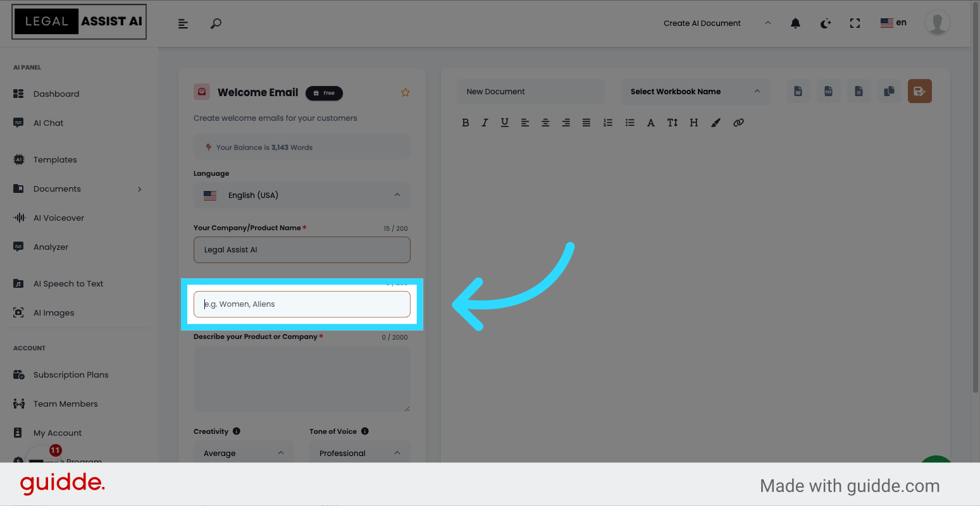Toggle bold formatting in the editor
The height and width of the screenshot is (506, 980).
point(466,123)
